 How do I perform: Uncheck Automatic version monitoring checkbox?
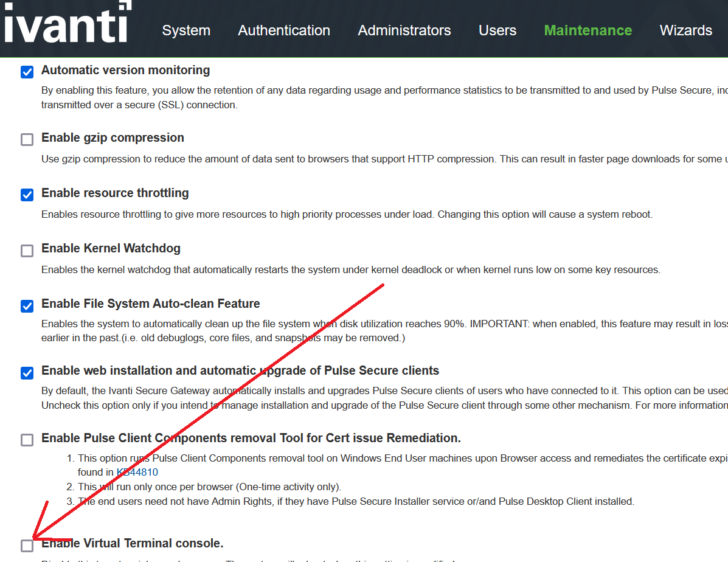click(x=27, y=72)
